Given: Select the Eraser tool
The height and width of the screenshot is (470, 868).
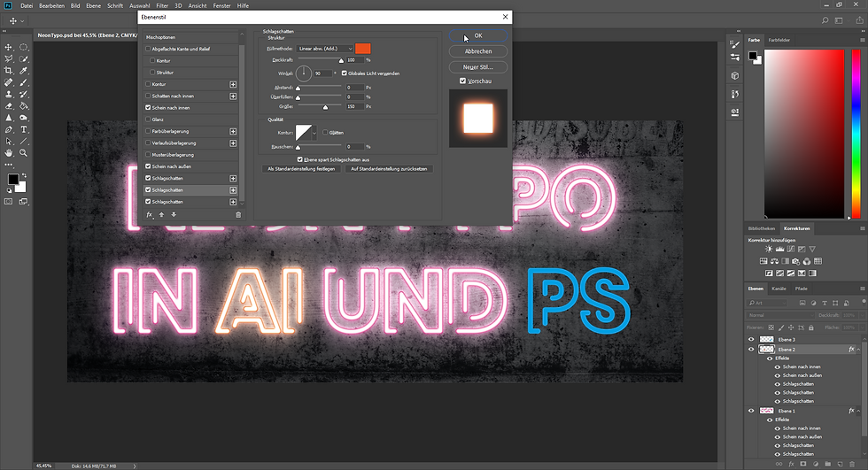Looking at the screenshot, I should point(8,106).
